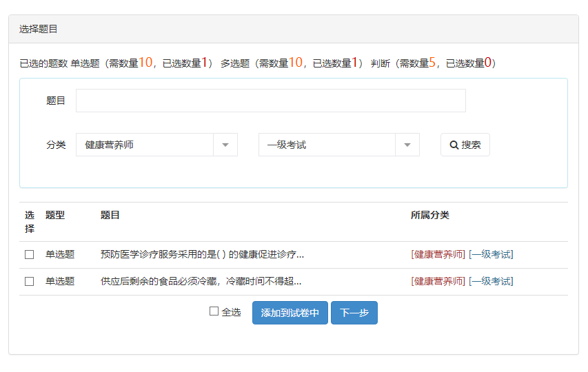Click 单选题 type in 预防医学 row
Screen dimensions: 588x372
click(60, 255)
